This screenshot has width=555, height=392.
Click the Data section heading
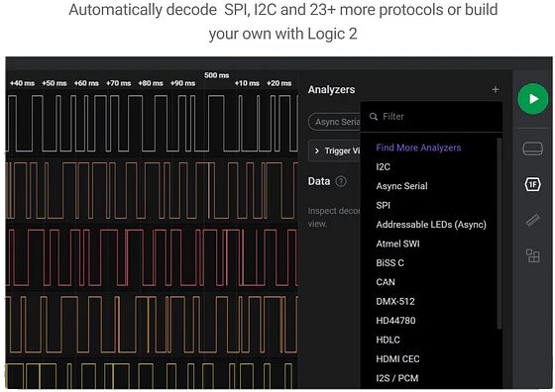(x=319, y=181)
